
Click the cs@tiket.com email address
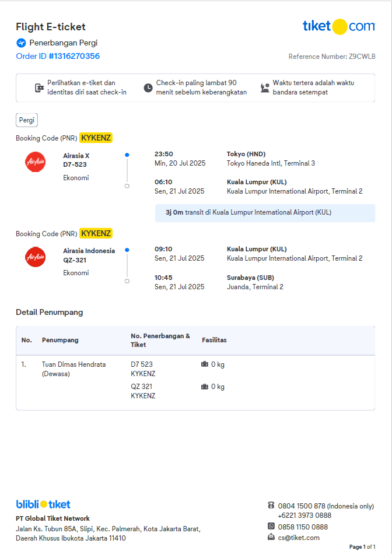pyautogui.click(x=299, y=538)
